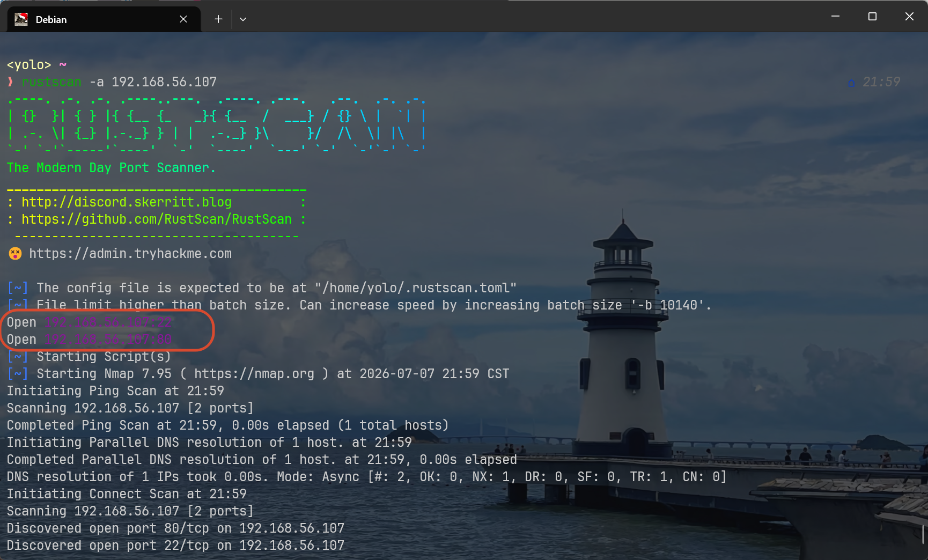Open the admin.tryhackme.com link

pyautogui.click(x=130, y=254)
